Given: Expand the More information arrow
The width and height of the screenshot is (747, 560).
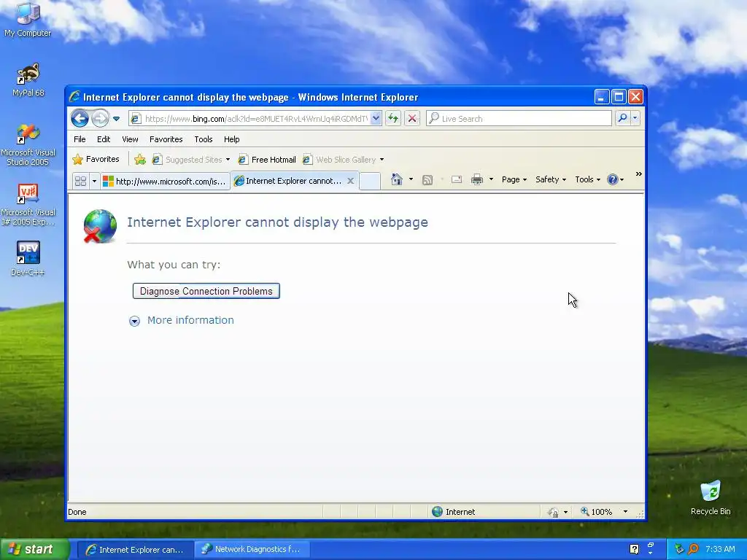Looking at the screenshot, I should (134, 321).
